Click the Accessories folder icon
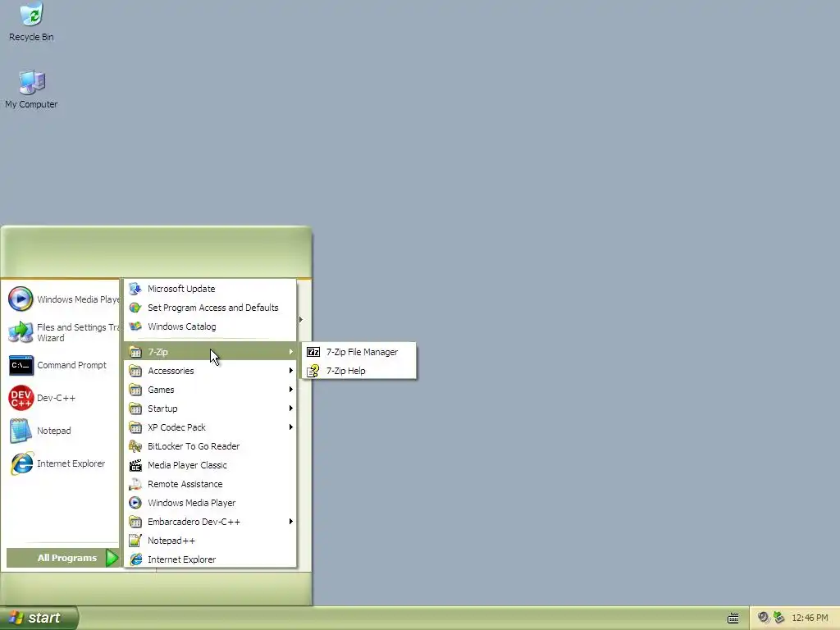This screenshot has width=840, height=630. pyautogui.click(x=135, y=371)
